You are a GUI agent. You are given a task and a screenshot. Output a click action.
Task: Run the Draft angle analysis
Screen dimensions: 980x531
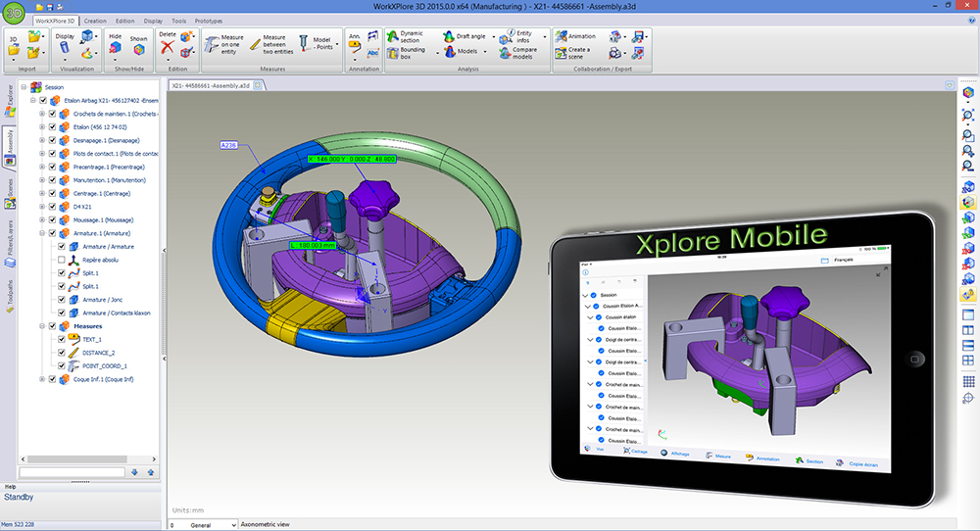click(465, 36)
